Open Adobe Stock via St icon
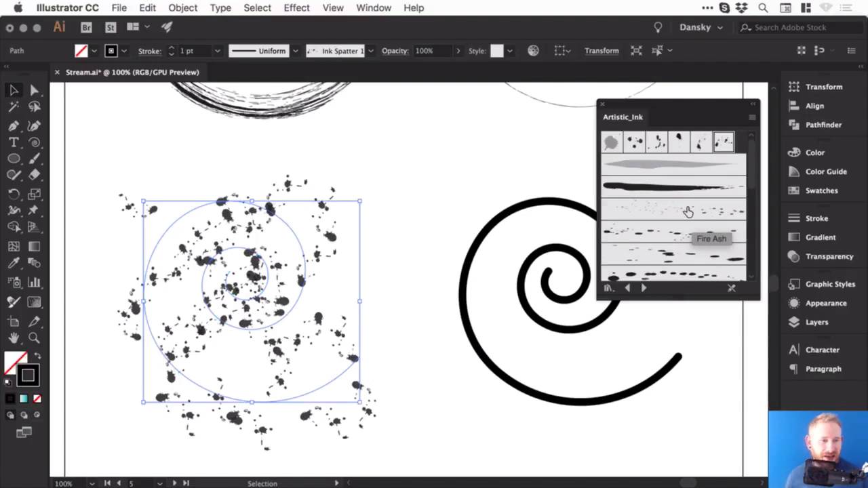 [111, 27]
